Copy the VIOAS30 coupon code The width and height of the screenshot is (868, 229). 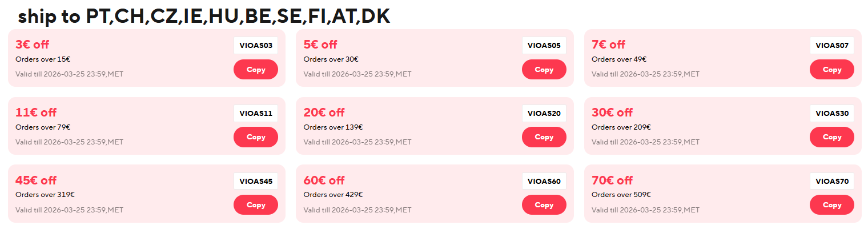point(831,137)
